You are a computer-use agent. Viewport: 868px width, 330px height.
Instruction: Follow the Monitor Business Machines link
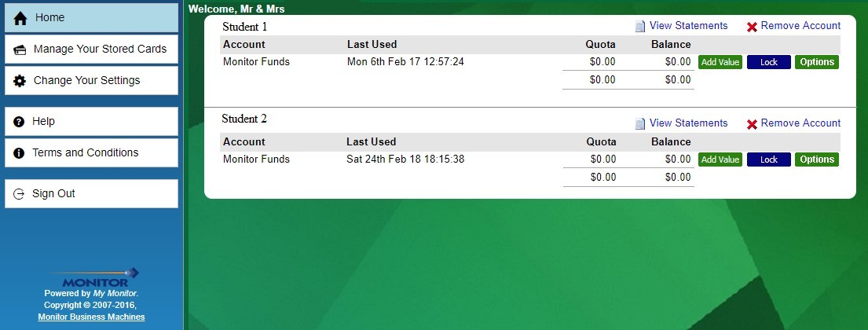pyautogui.click(x=91, y=317)
